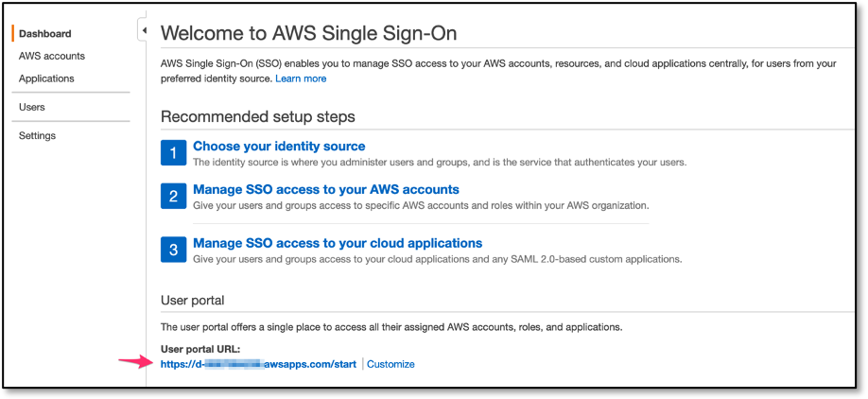Viewport: 868px width, 399px height.
Task: Click the number 3 step icon
Action: [x=173, y=250]
